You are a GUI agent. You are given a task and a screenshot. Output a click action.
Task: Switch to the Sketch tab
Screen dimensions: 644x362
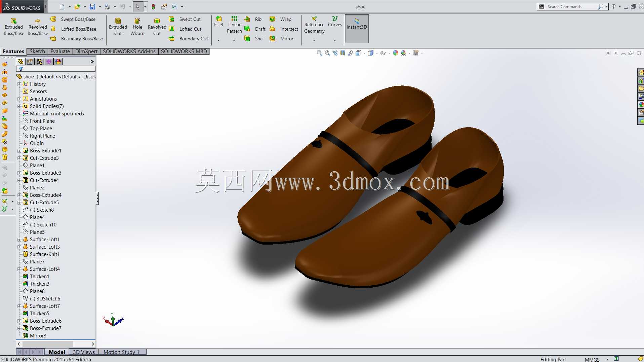point(37,51)
